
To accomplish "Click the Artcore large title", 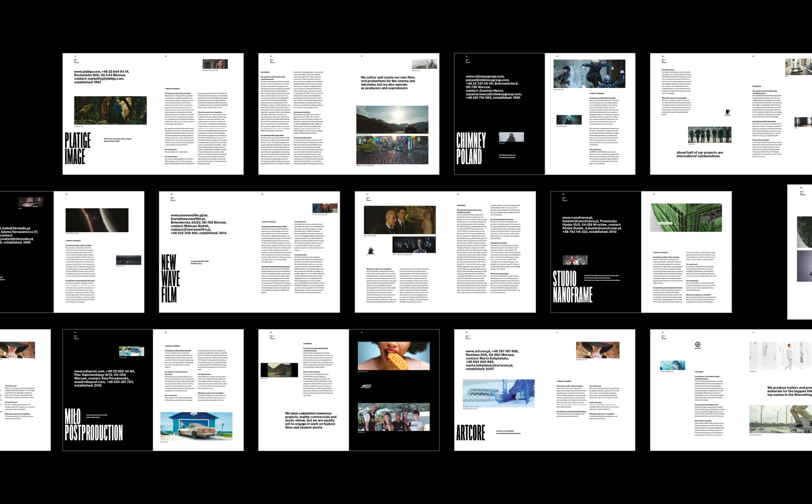I will pos(470,433).
